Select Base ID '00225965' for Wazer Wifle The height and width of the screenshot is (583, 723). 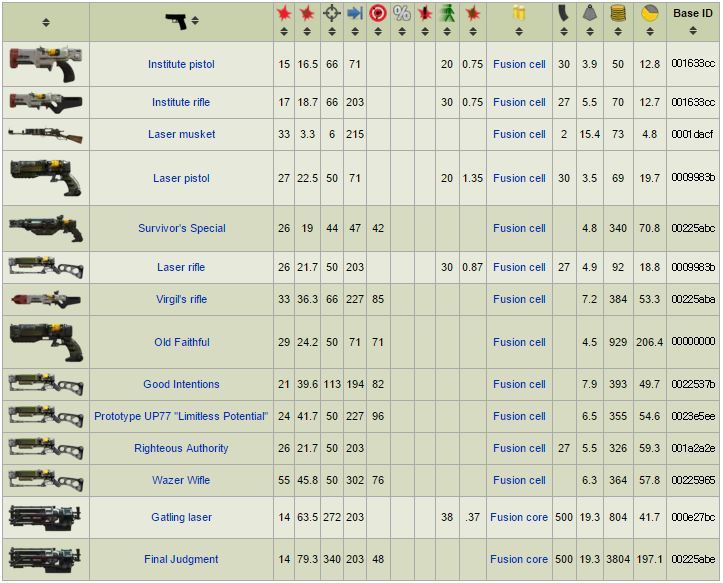(x=693, y=480)
